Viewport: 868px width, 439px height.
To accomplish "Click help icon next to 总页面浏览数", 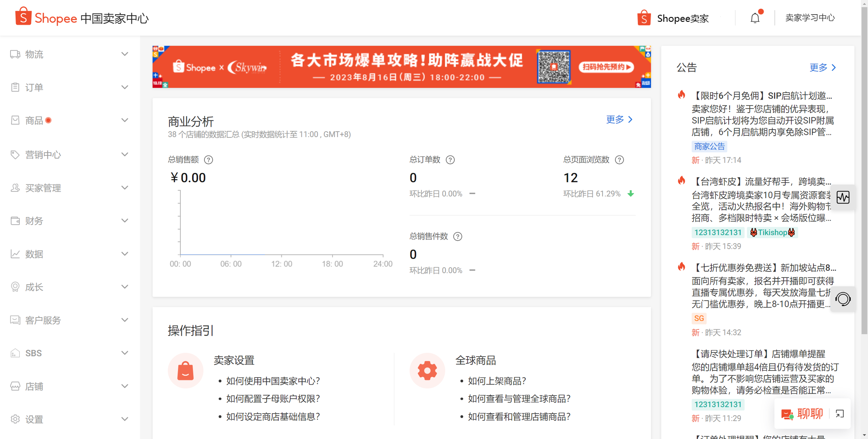I will point(619,160).
